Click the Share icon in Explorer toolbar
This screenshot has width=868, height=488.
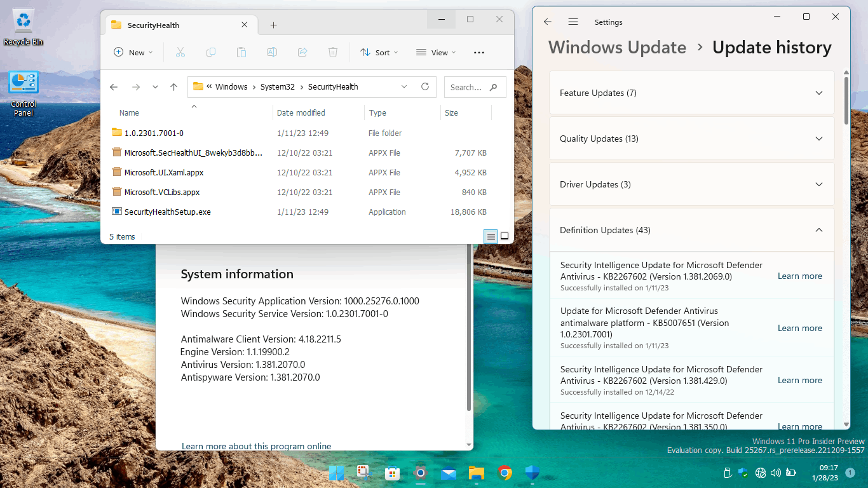302,53
